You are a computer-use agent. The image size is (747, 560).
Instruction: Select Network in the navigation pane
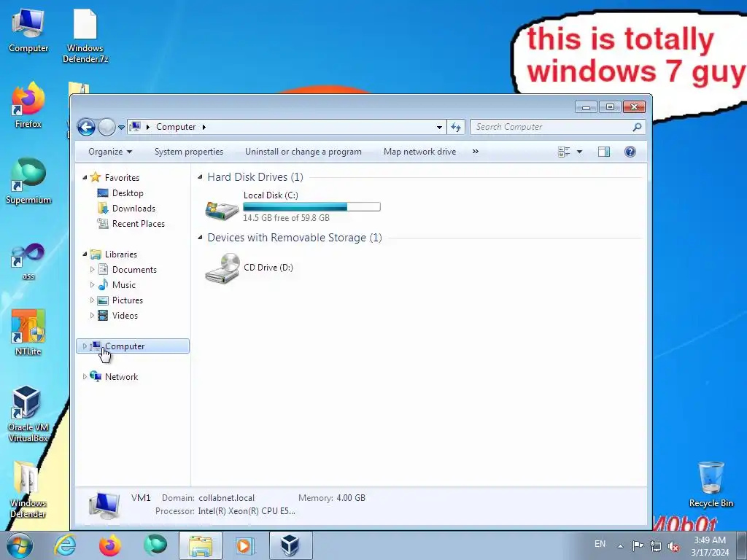[121, 377]
